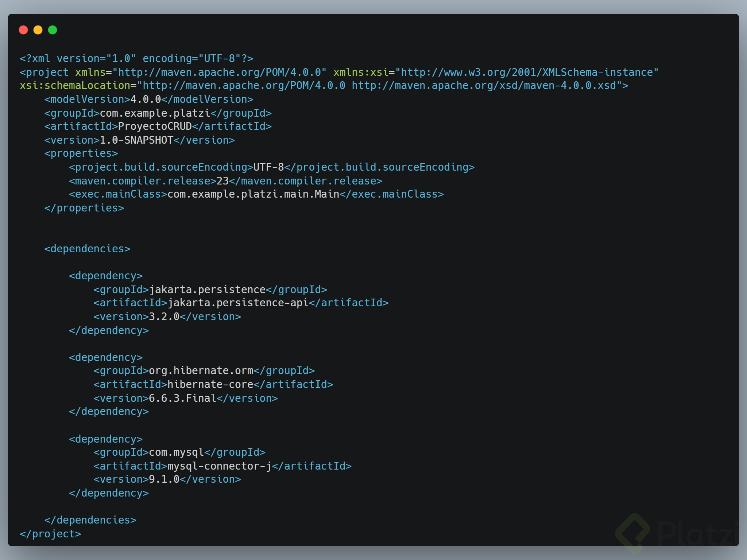Click the opening dependencies tag
Viewport: 747px width, 560px height.
pyautogui.click(x=87, y=249)
